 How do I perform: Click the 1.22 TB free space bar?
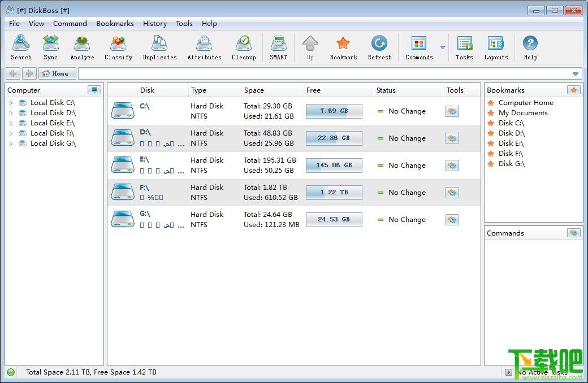[334, 192]
